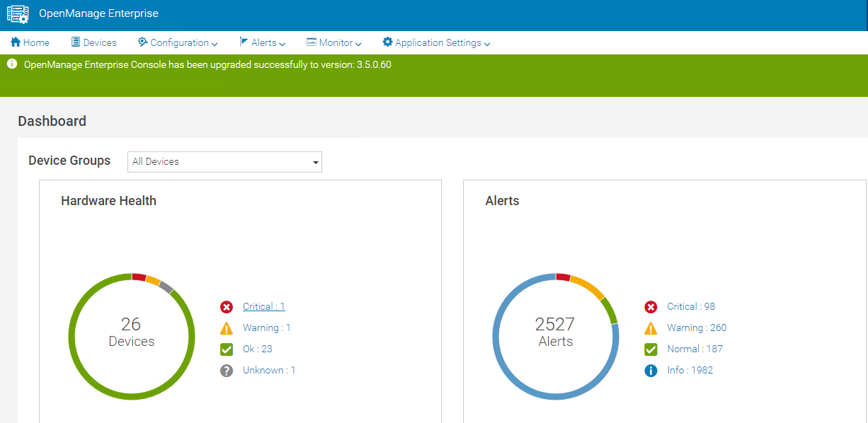Open the Application Settings menu
Viewport: 868px width, 423px height.
pyautogui.click(x=436, y=42)
